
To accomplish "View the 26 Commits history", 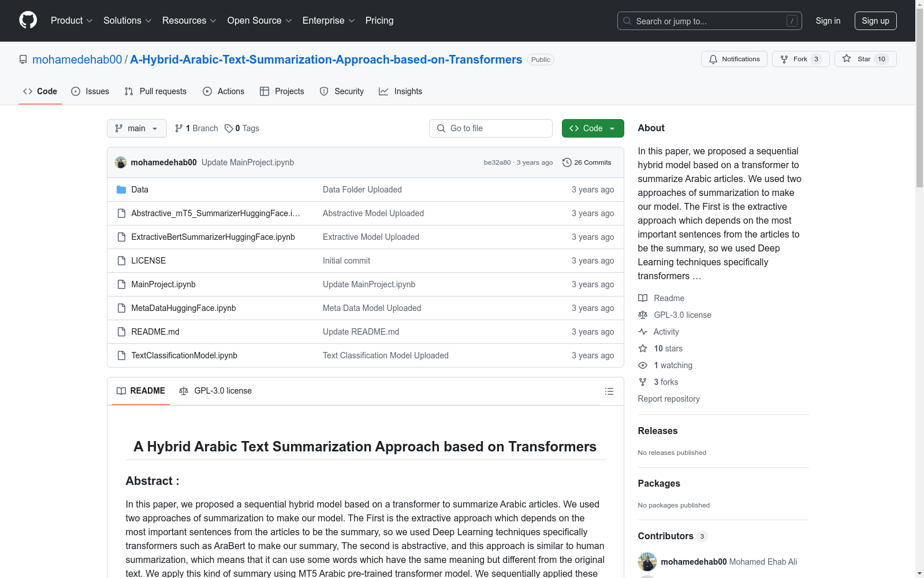I will pyautogui.click(x=587, y=162).
